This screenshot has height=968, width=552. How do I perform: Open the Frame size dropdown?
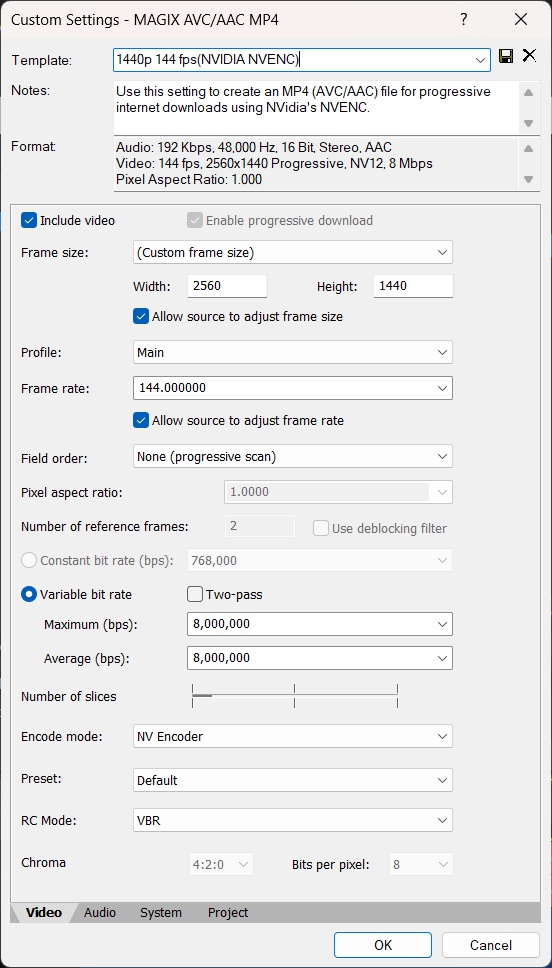click(x=293, y=252)
